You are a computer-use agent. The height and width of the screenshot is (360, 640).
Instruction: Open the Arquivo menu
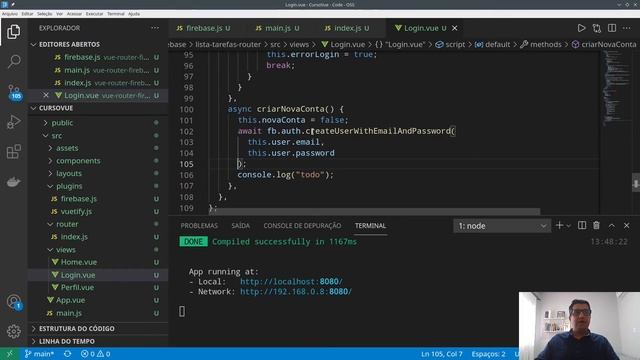pyautogui.click(x=10, y=14)
